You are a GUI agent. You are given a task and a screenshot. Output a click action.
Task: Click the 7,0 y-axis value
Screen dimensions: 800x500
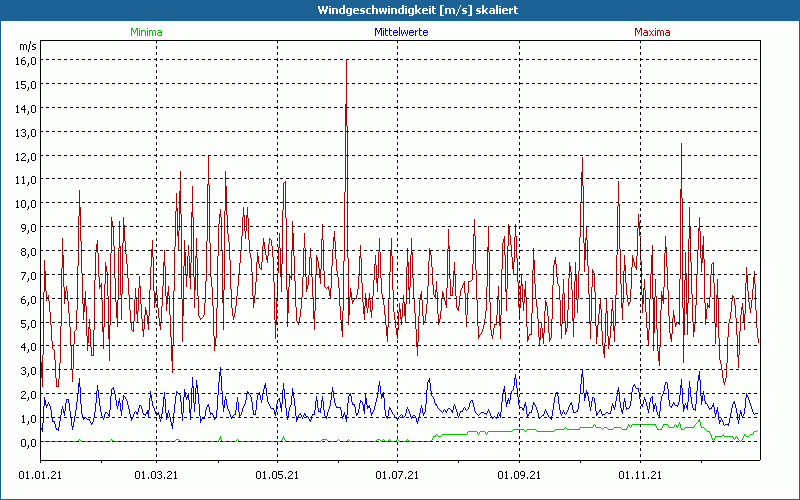tap(30, 276)
